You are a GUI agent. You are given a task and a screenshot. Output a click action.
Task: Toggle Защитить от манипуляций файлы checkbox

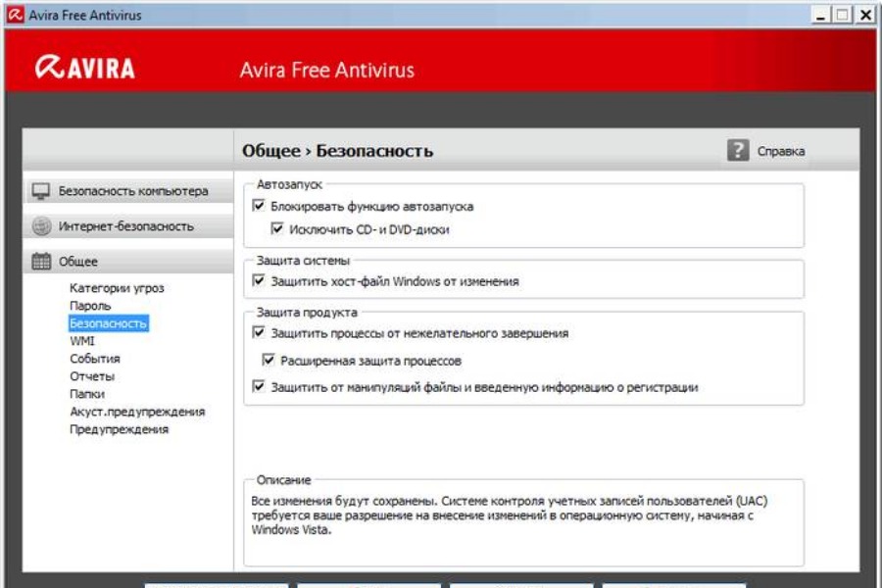[258, 386]
